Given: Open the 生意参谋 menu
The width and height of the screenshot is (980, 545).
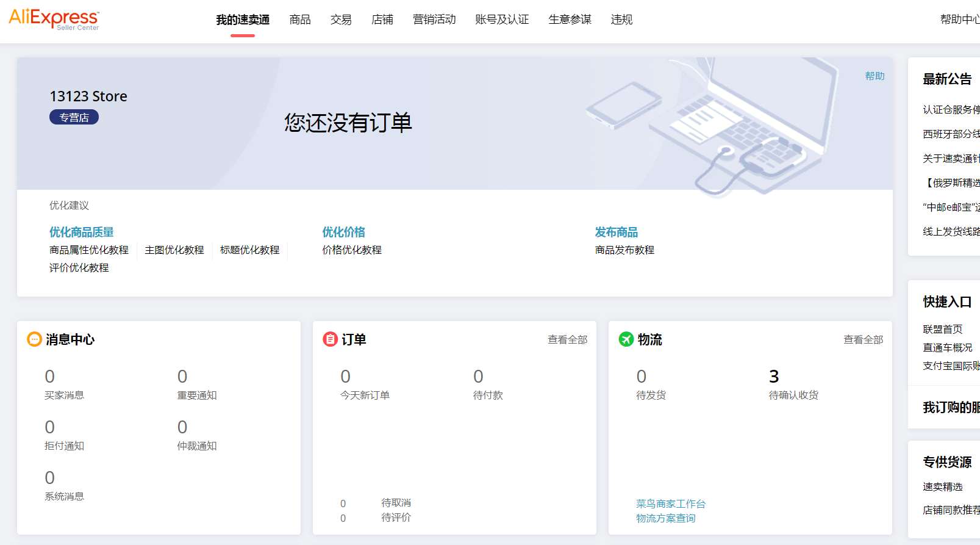Looking at the screenshot, I should click(570, 20).
